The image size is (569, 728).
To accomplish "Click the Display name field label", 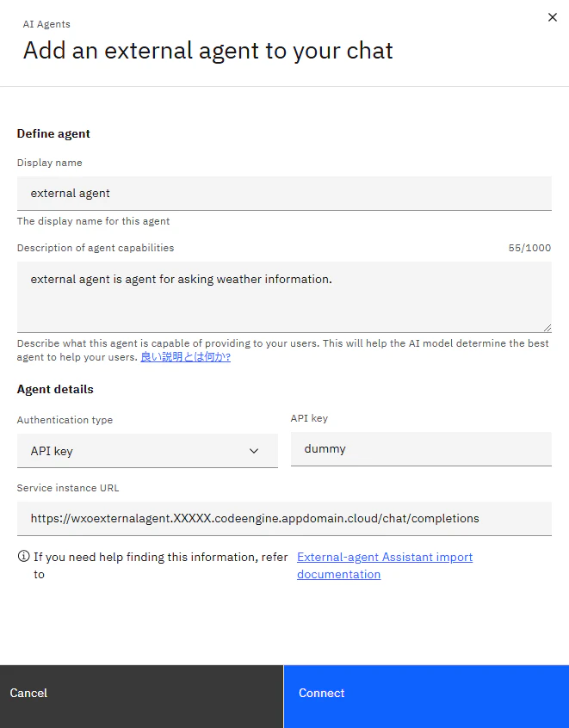I will (x=50, y=163).
